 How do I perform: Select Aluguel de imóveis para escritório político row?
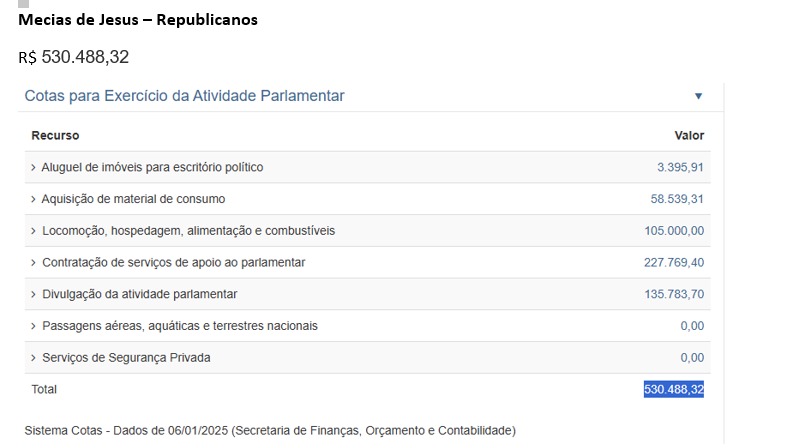coord(367,167)
